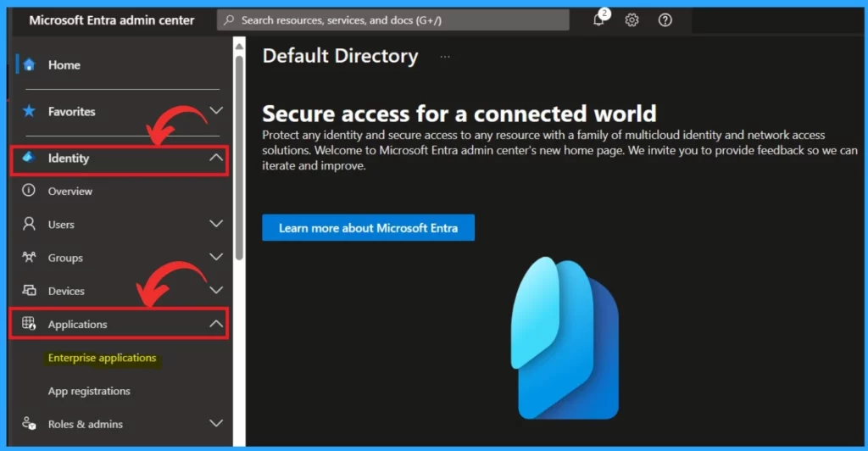Click the Devices icon in sidebar
The image size is (868, 451).
(29, 290)
